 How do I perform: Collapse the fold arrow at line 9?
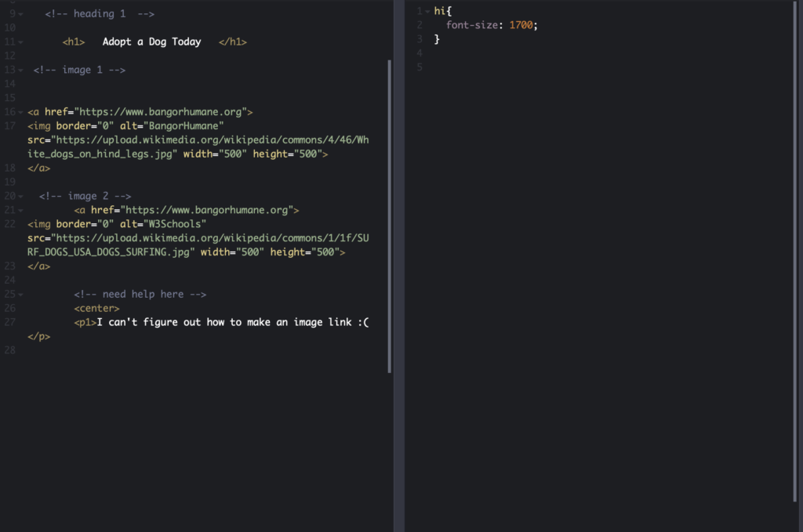20,14
